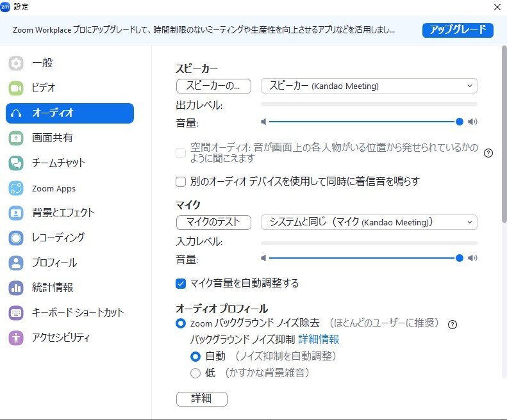
Task: Click the プロフィール person icon
Action: click(16, 263)
